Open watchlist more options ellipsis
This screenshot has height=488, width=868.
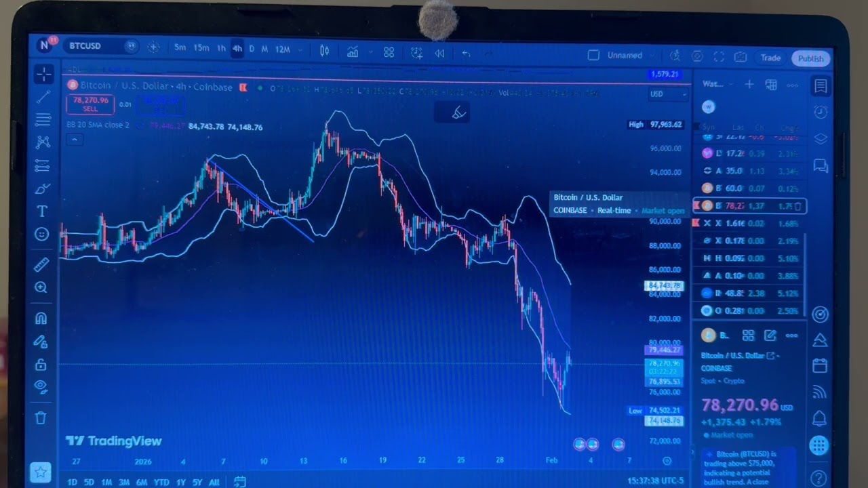(792, 85)
